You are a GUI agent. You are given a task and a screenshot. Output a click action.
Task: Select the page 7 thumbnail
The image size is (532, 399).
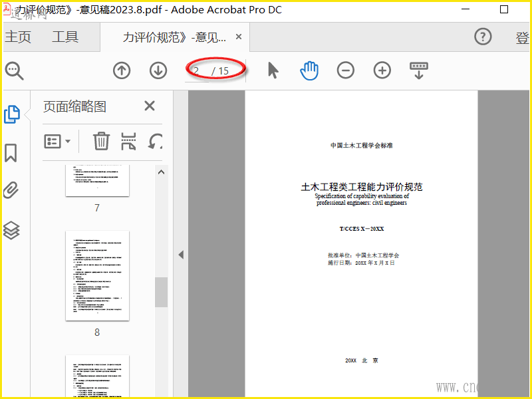[x=97, y=180]
